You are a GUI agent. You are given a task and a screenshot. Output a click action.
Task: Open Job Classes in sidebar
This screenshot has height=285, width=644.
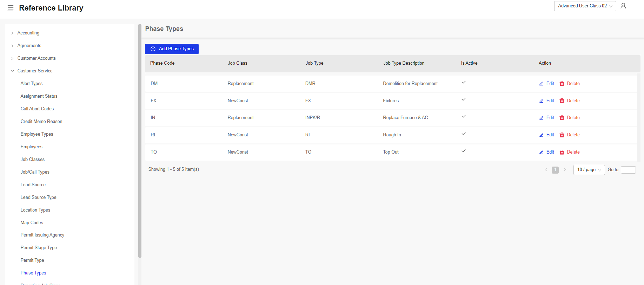(33, 160)
